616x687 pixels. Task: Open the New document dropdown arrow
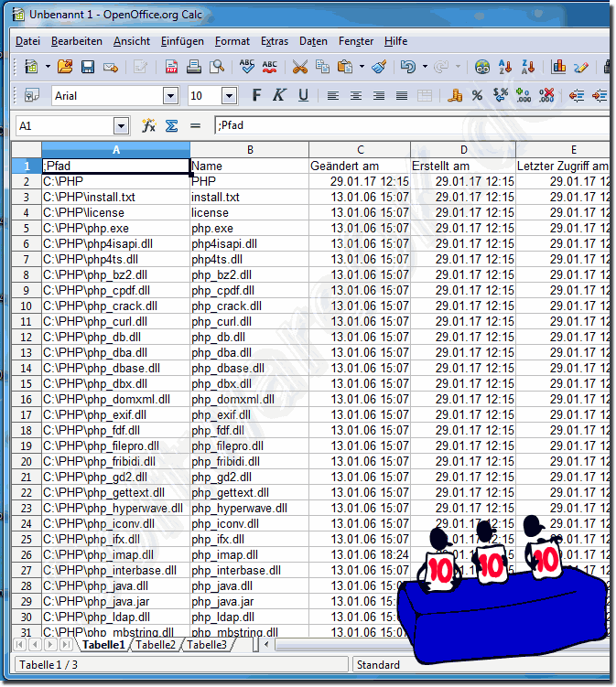pos(48,67)
